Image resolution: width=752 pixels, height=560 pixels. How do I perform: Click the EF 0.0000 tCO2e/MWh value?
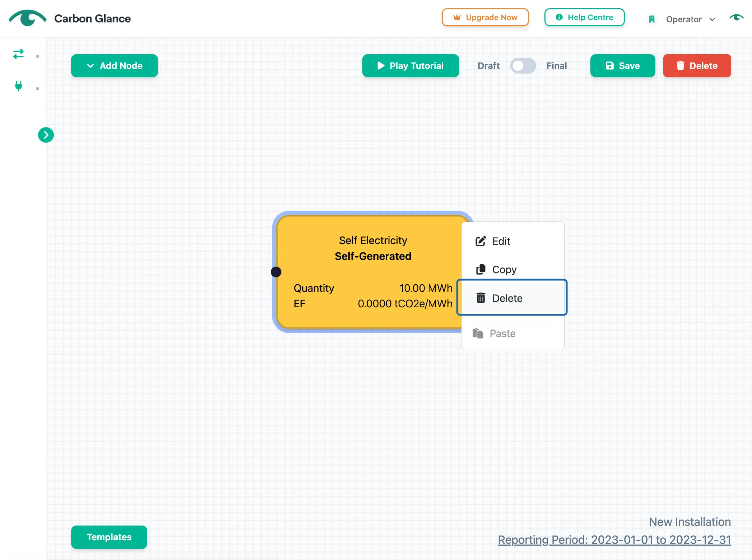coord(405,304)
